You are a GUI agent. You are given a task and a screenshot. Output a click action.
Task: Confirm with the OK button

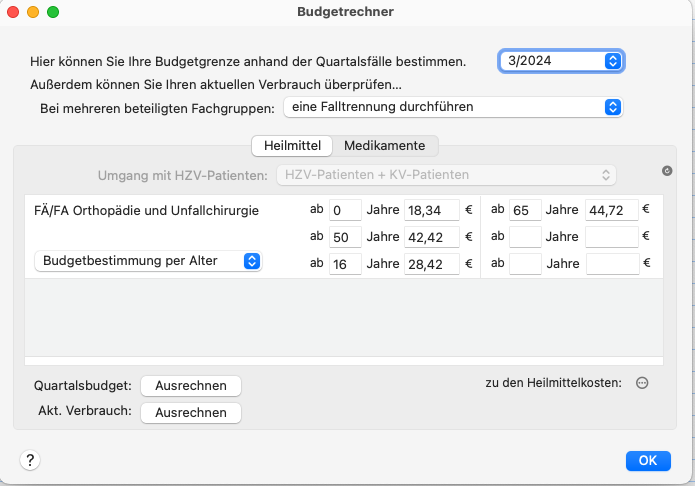tap(648, 461)
